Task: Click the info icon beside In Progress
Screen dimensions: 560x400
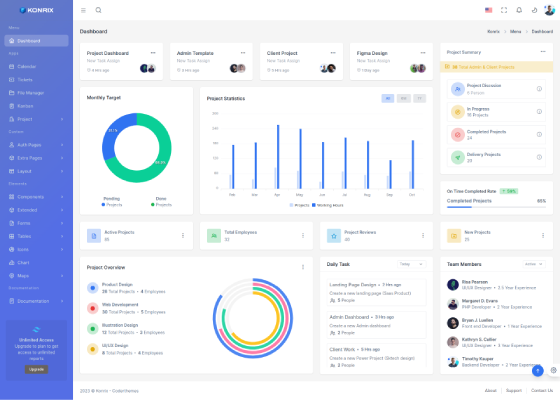Action: (x=539, y=112)
